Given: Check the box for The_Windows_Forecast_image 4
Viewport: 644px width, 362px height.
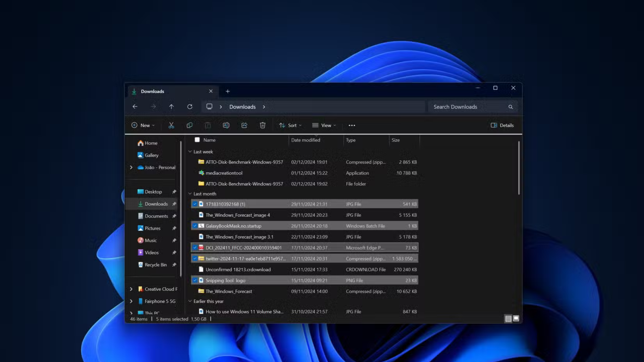Looking at the screenshot, I should (x=195, y=215).
